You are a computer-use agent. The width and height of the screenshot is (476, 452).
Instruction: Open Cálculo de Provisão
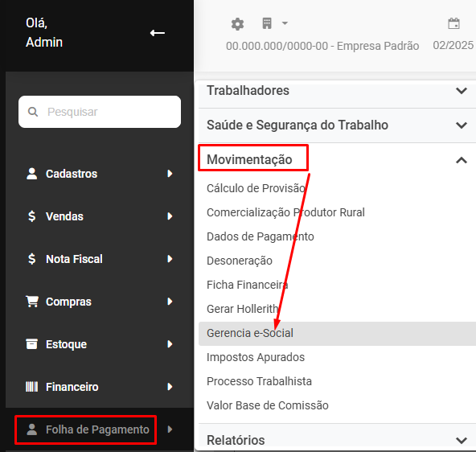256,188
